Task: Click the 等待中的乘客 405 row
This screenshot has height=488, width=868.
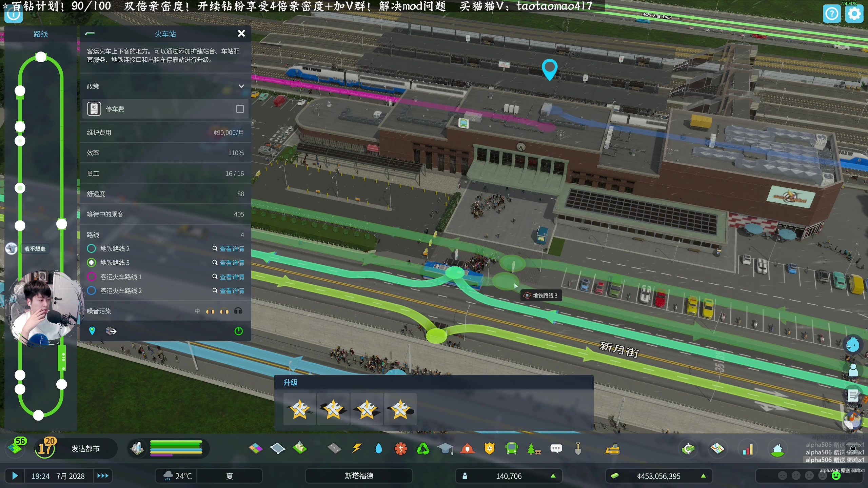Action: [165, 214]
